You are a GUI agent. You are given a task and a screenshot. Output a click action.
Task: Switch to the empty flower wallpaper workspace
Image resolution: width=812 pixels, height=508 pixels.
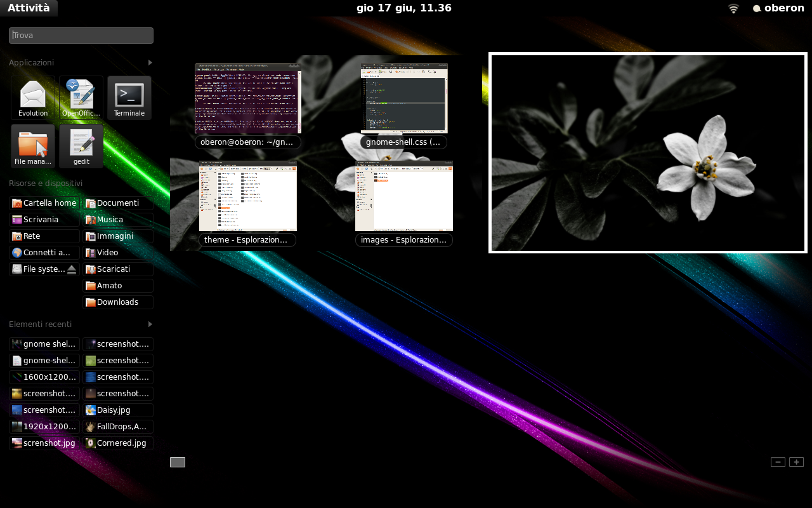click(x=648, y=152)
